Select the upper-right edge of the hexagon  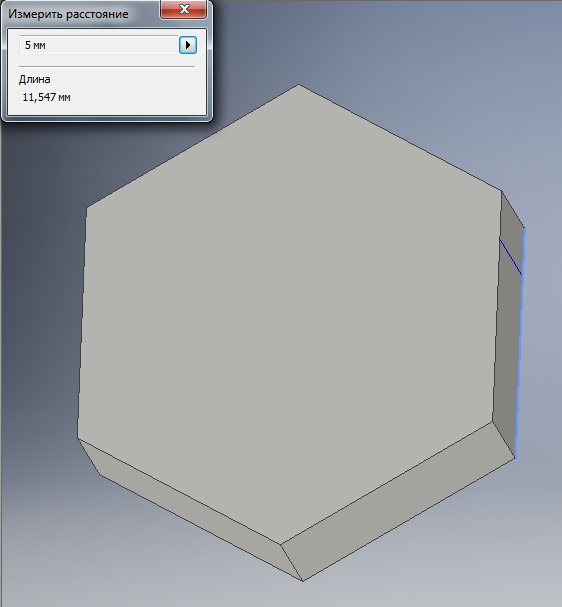(400, 137)
